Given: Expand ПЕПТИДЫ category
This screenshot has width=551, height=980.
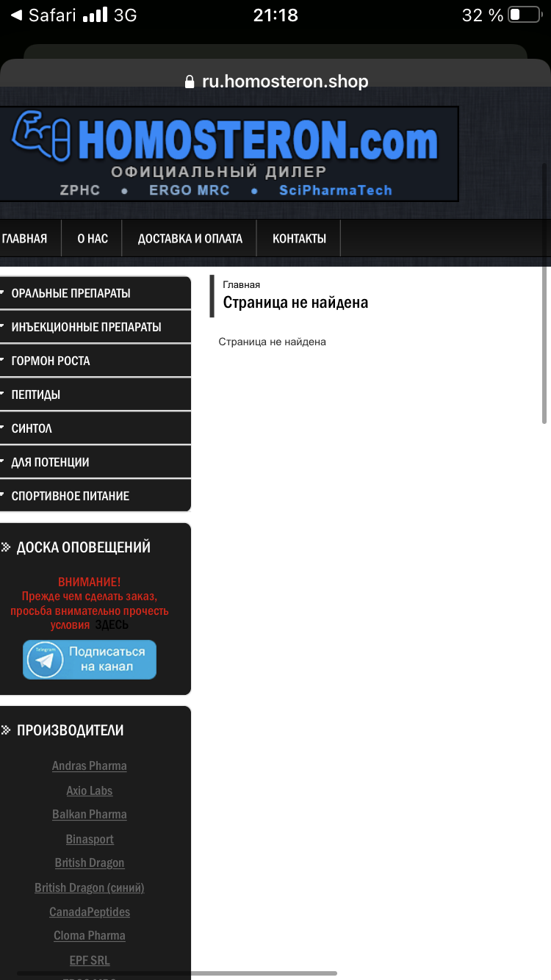Looking at the screenshot, I should pos(96,394).
